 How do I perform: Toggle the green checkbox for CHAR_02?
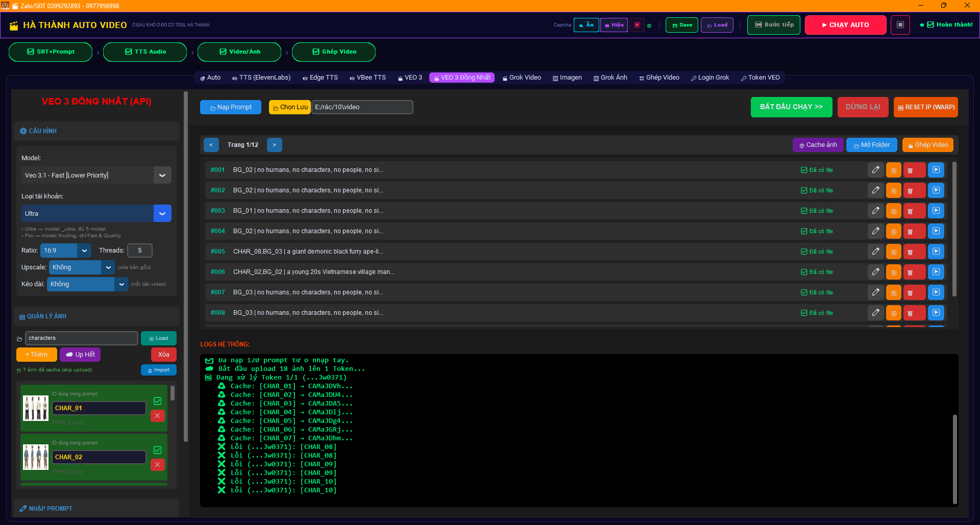158,450
